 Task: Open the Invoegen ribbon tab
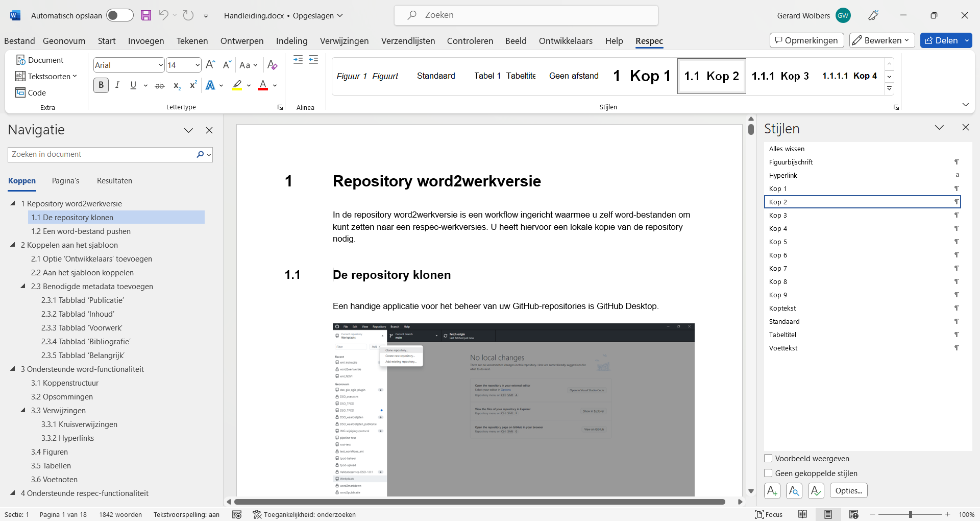pos(146,41)
